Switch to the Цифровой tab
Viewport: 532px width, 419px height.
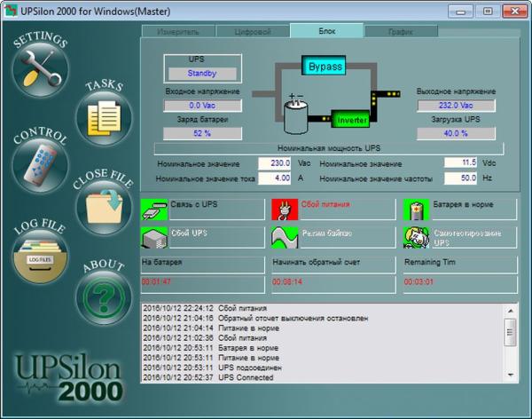point(253,32)
